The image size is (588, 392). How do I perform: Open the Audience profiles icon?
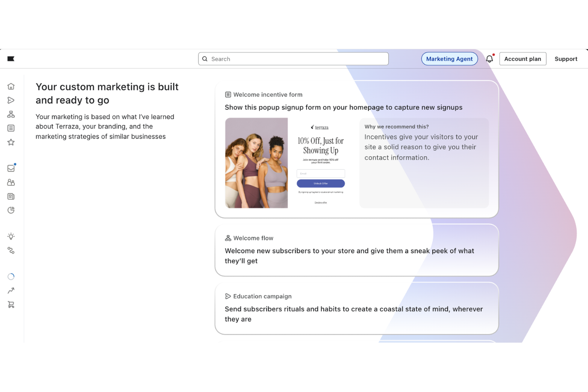pos(11,182)
